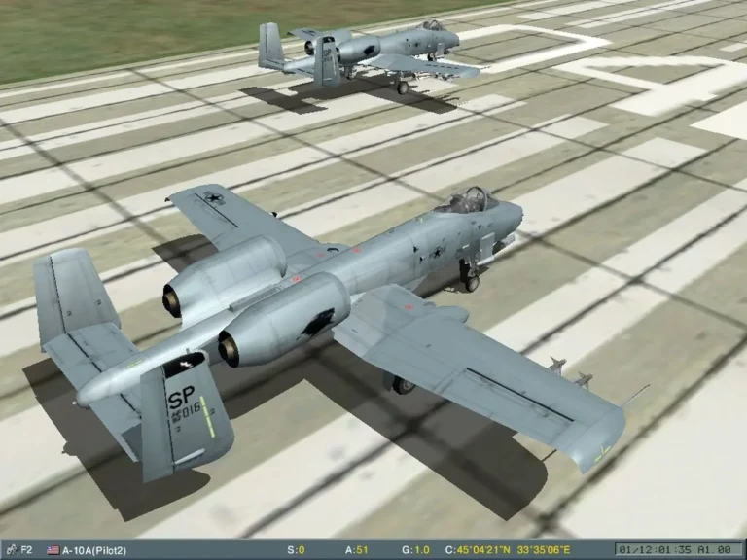This screenshot has height=560, width=747.
Task: Click the US flag icon in status bar
Action: pyautogui.click(x=53, y=550)
